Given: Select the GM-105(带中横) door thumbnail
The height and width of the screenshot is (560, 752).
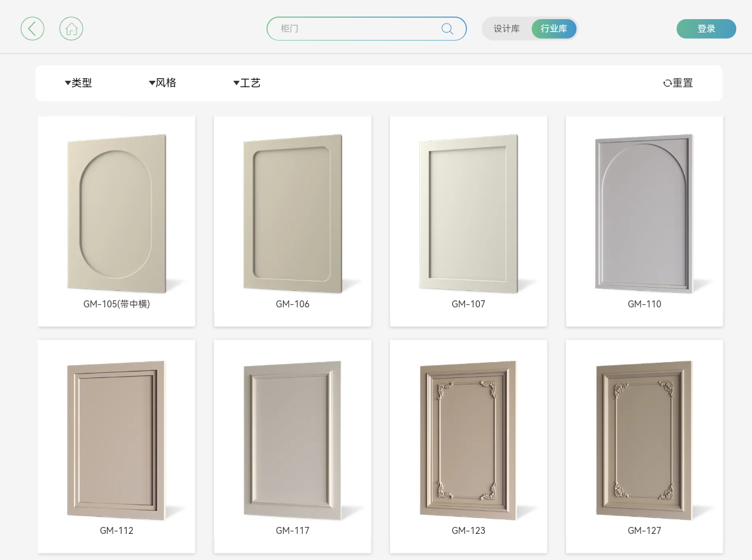Looking at the screenshot, I should click(116, 214).
